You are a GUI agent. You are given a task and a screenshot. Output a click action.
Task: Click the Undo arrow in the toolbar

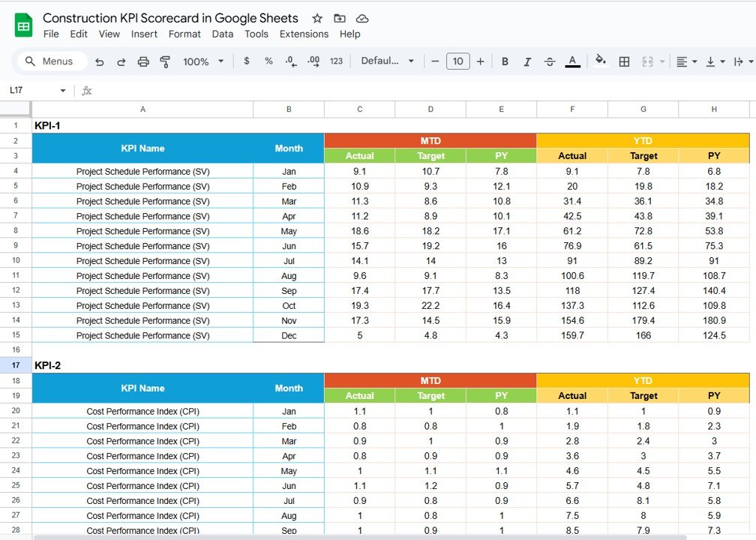pyautogui.click(x=100, y=61)
